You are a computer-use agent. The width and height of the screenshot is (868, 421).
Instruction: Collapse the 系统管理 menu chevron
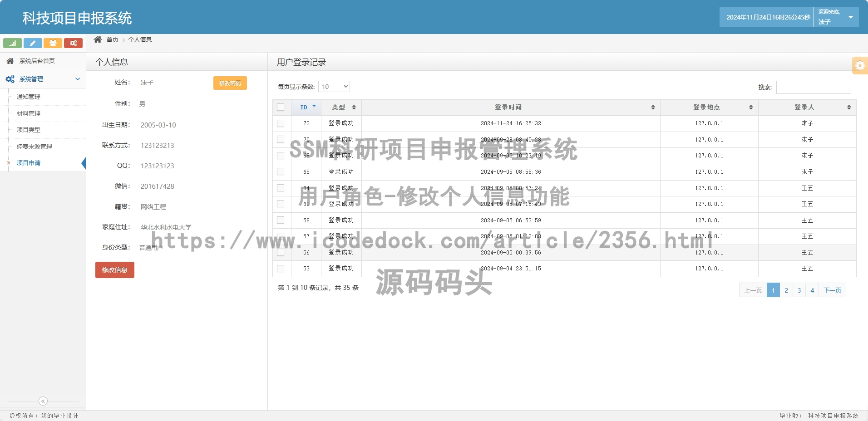[x=78, y=79]
